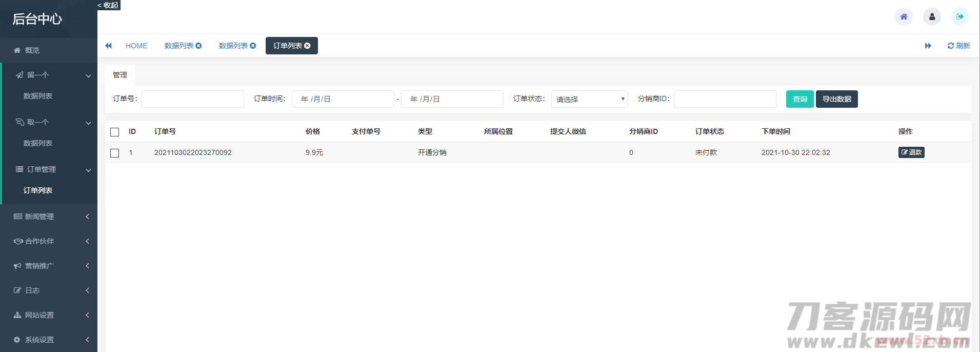Click the home icon in top header
The image size is (980, 352).
point(904,16)
